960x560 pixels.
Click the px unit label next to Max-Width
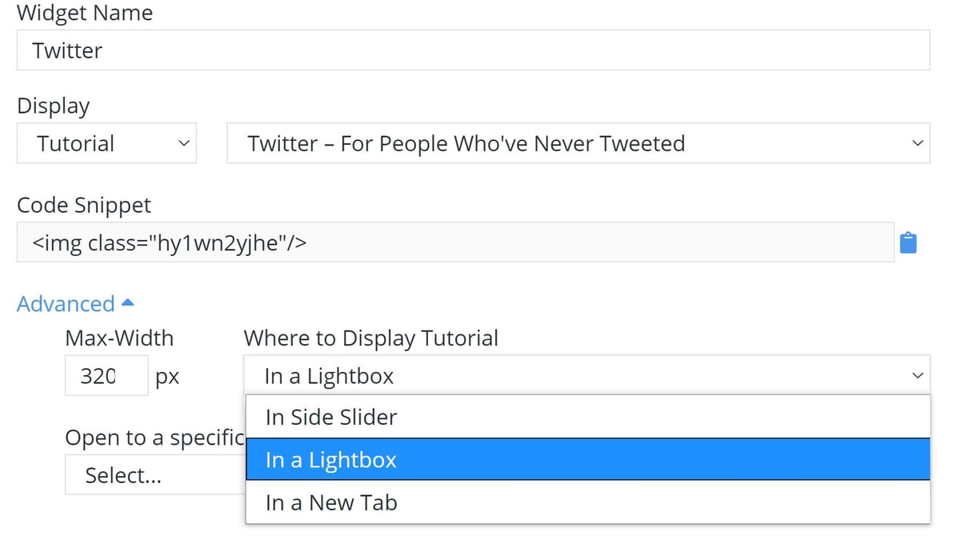coord(167,375)
